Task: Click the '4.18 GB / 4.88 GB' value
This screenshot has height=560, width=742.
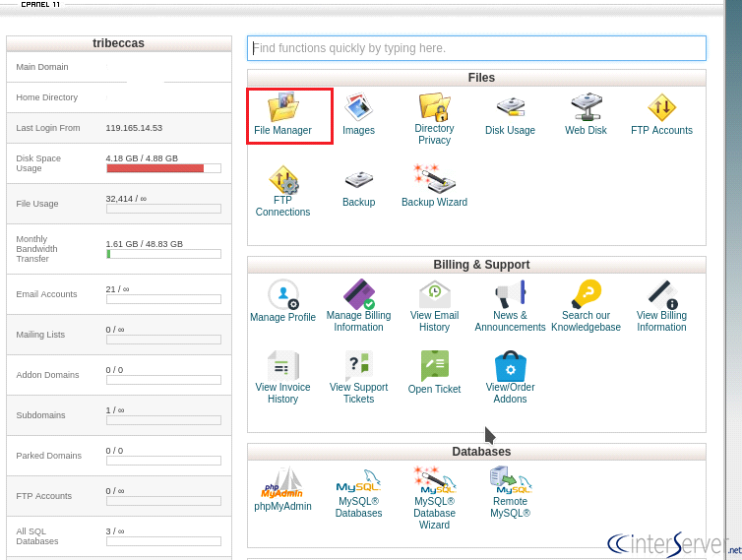Action: pos(142,158)
